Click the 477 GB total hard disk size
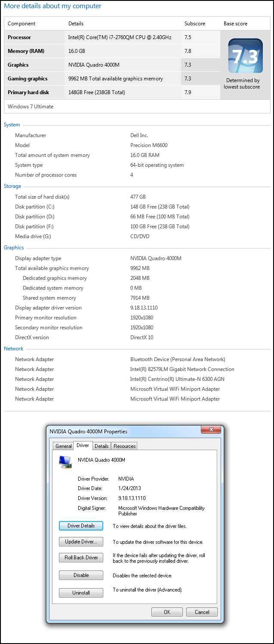 138,197
